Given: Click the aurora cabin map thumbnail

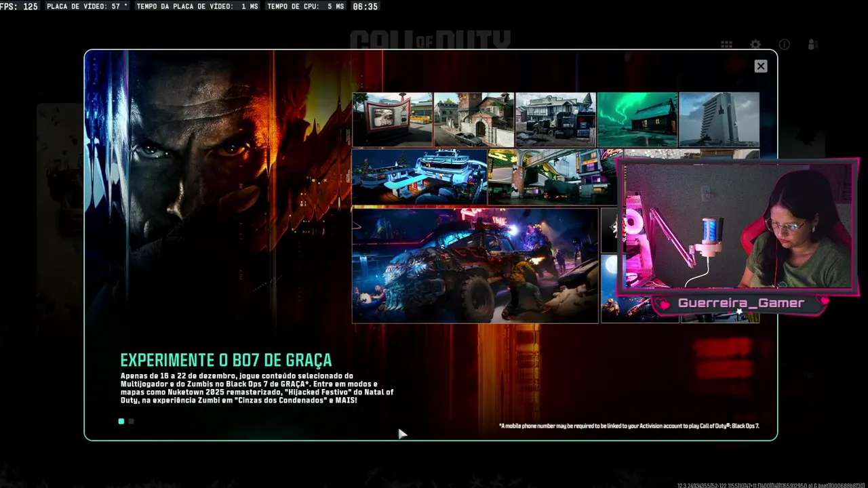Looking at the screenshot, I should [x=637, y=119].
